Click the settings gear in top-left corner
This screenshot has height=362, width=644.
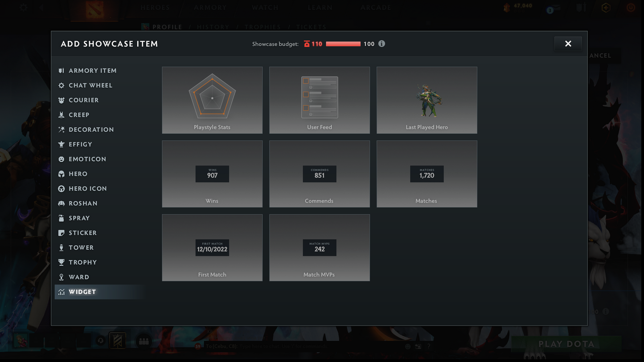(x=24, y=8)
